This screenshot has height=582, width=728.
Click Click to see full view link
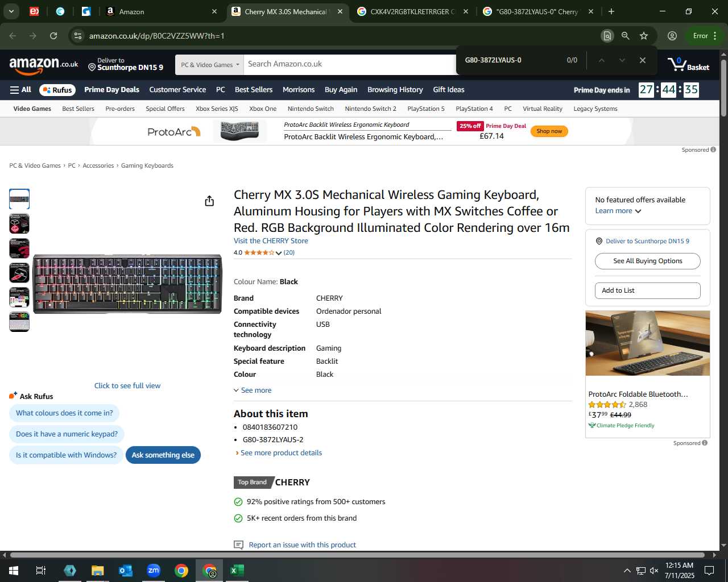click(x=127, y=386)
